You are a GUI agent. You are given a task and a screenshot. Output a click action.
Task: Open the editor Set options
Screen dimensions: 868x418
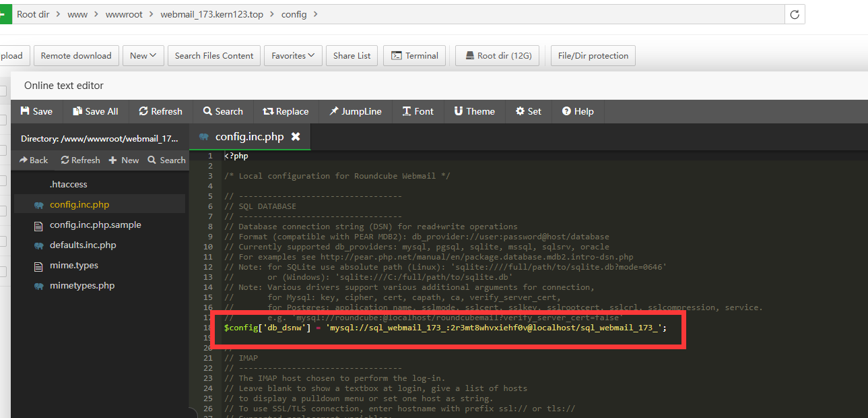tap(528, 111)
